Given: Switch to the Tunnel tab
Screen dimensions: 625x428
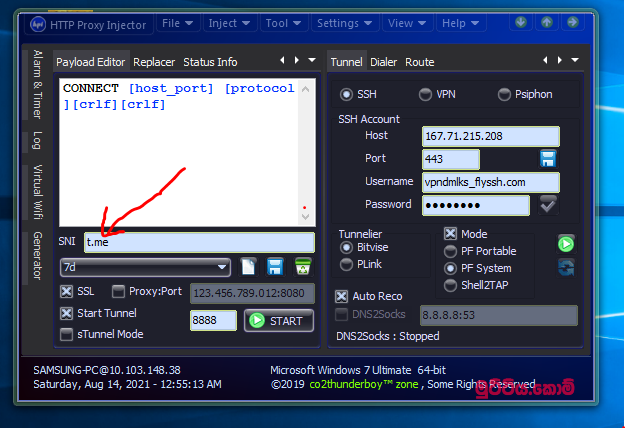Looking at the screenshot, I should coord(346,62).
